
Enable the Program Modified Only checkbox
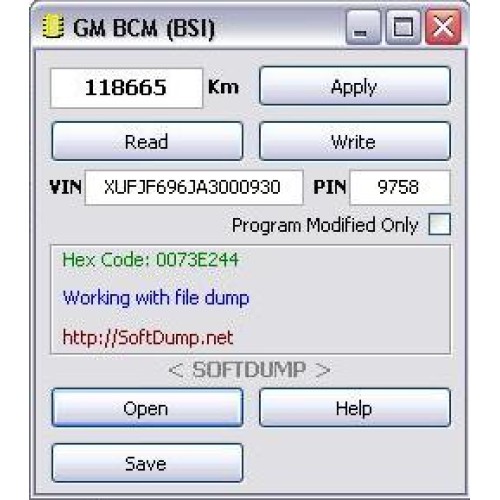coord(439,224)
